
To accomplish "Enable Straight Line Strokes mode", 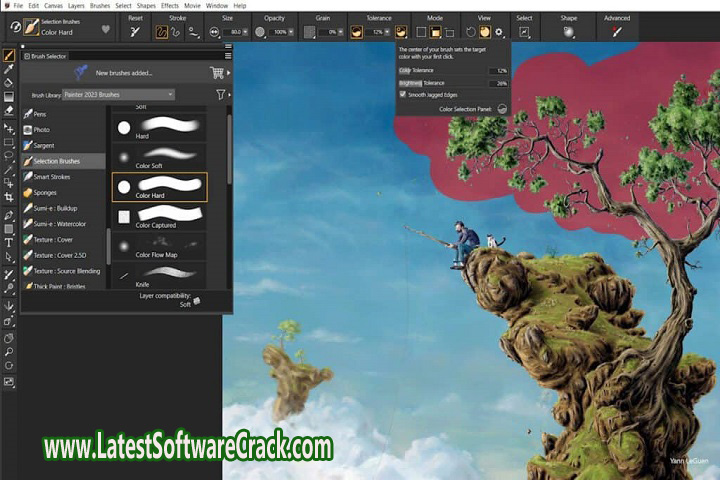I will click(x=175, y=32).
